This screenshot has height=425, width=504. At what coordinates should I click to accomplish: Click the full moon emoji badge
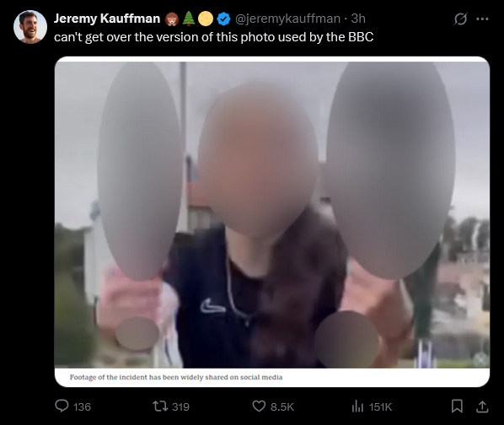(x=206, y=19)
